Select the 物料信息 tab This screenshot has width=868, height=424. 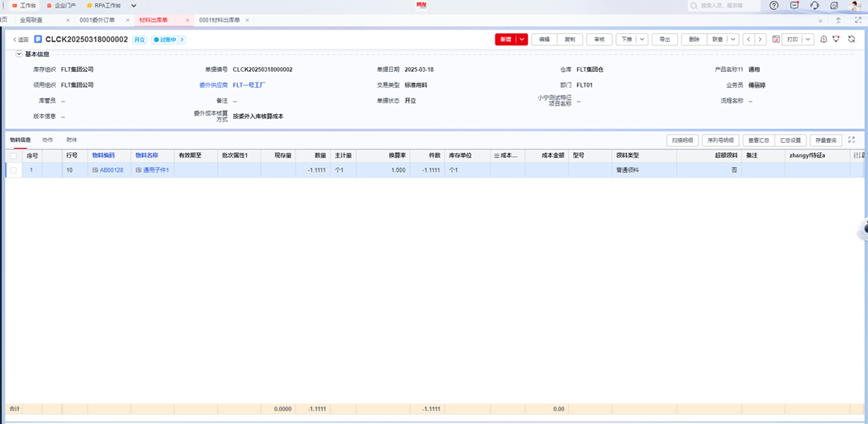pyautogui.click(x=21, y=141)
